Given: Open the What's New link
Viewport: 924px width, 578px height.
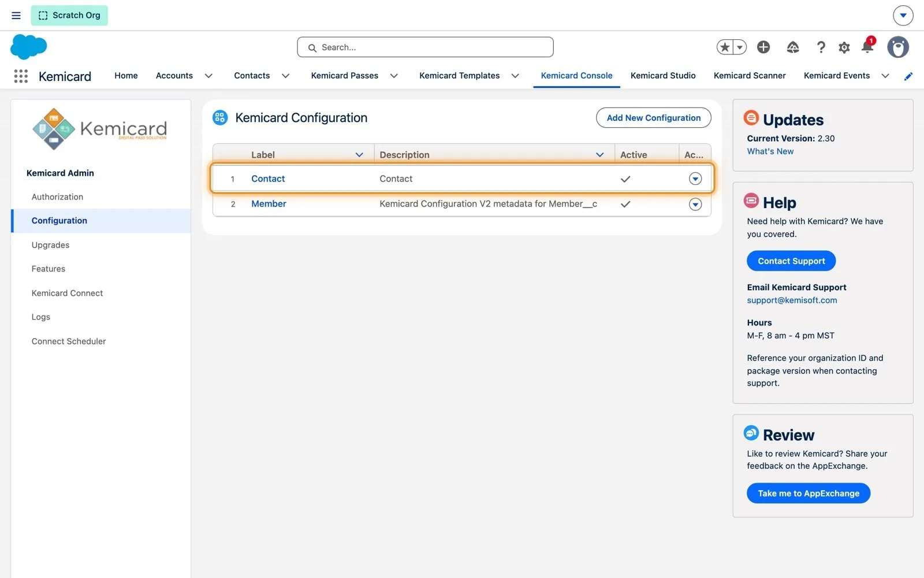Looking at the screenshot, I should pos(770,151).
